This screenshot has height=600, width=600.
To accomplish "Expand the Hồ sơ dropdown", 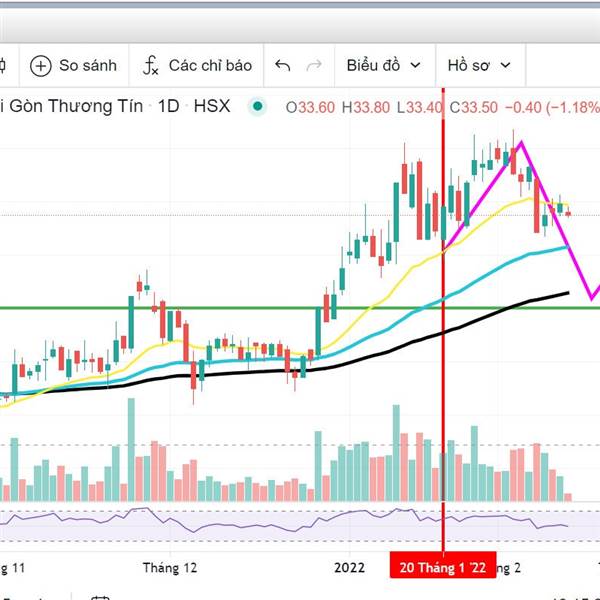I will [479, 65].
